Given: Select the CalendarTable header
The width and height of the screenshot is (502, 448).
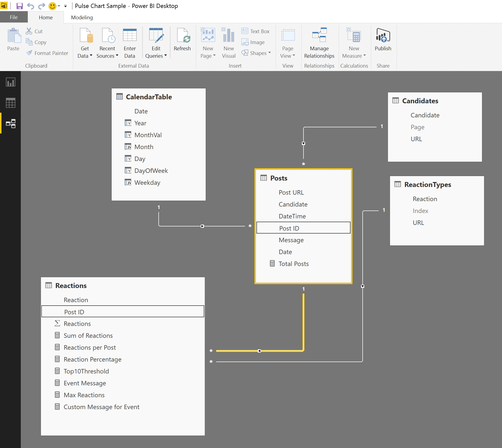Looking at the screenshot, I should tap(149, 97).
